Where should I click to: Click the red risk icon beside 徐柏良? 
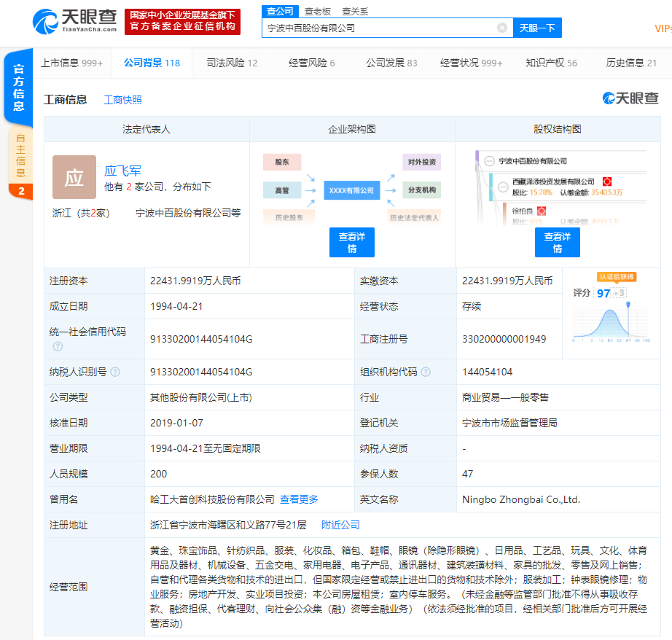pyautogui.click(x=542, y=210)
